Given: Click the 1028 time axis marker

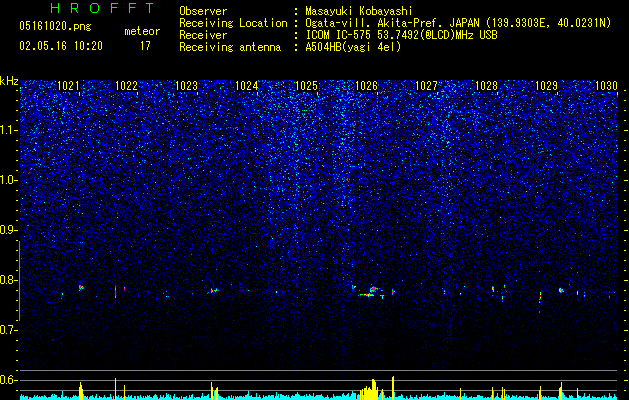Looking at the screenshot, I should pos(486,85).
